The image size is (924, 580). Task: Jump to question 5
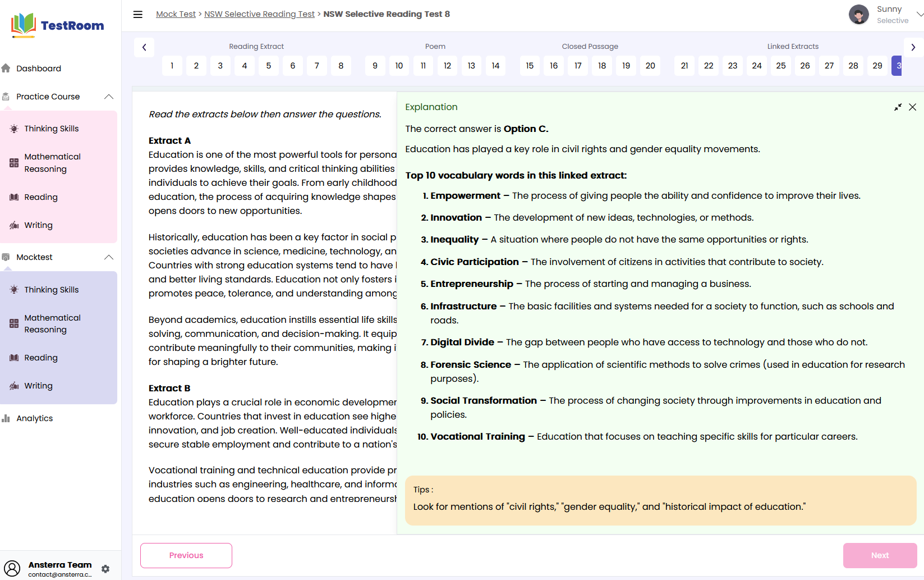click(269, 66)
